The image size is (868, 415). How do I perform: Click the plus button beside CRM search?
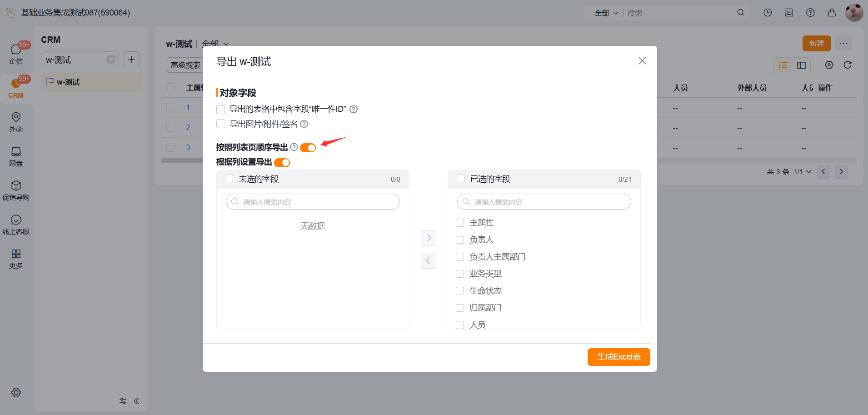132,60
